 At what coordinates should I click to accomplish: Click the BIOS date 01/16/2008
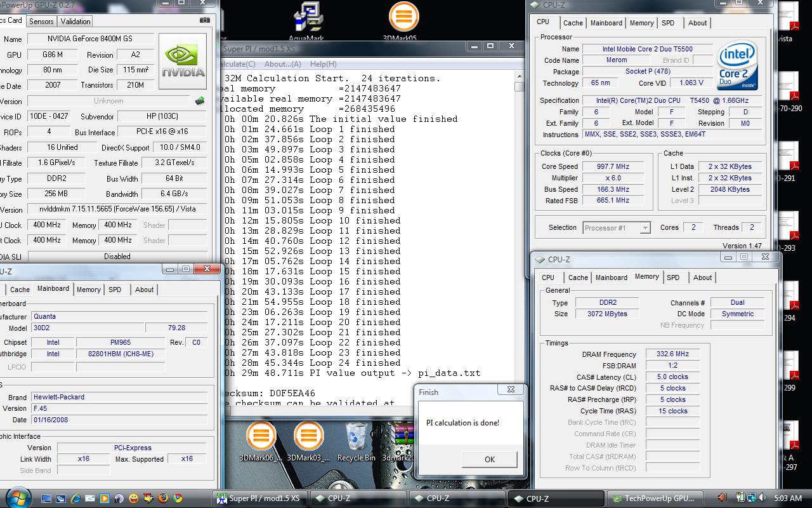(x=119, y=420)
